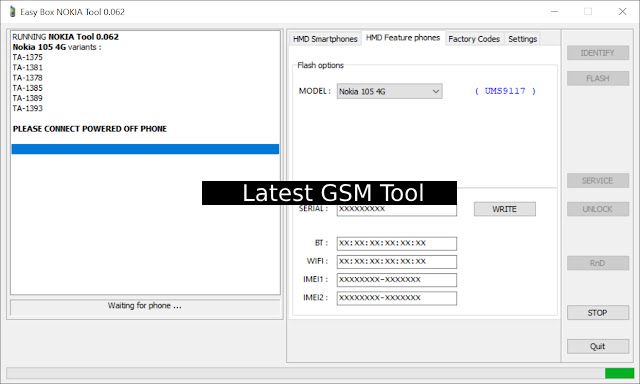This screenshot has width=640, height=384.
Task: Click into the IMEI2 input field
Action: coord(396,298)
